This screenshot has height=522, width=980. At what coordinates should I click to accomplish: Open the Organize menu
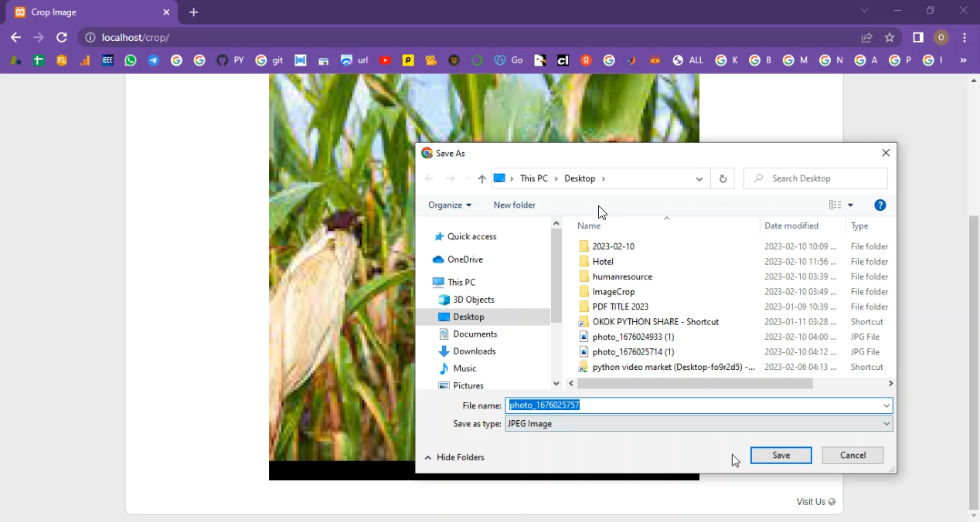tap(450, 205)
